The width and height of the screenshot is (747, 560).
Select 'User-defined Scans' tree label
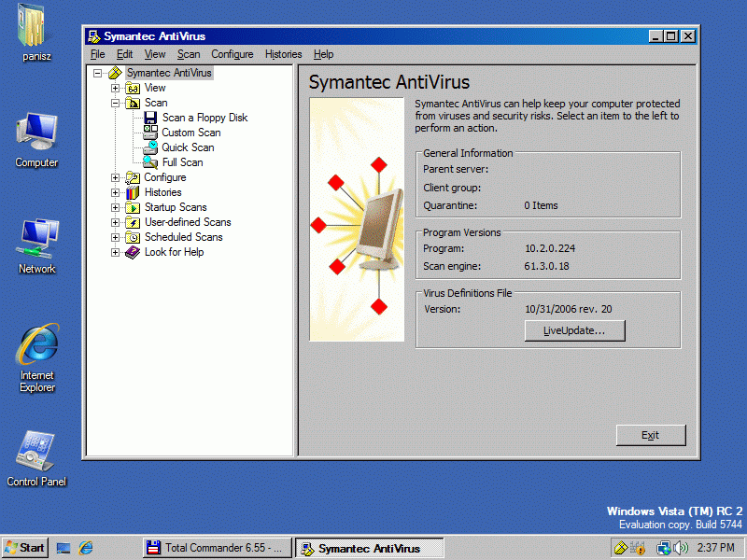[188, 222]
